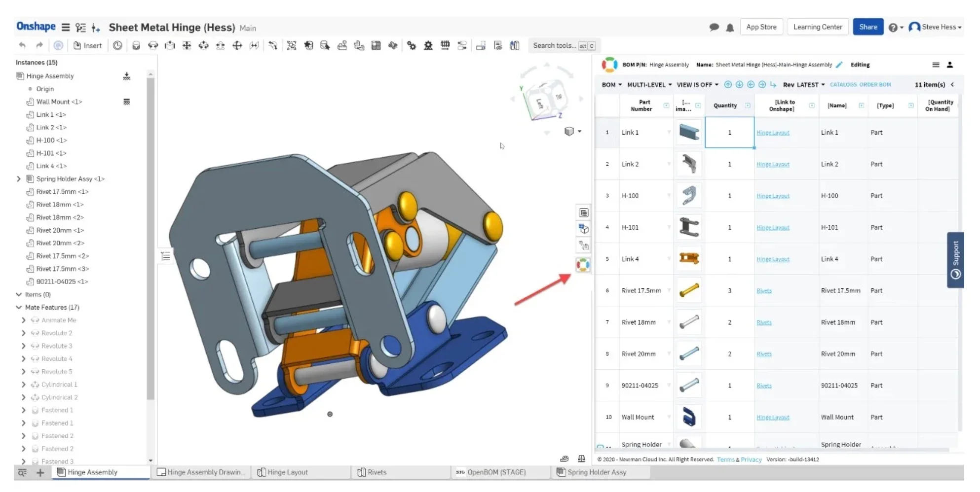
Task: Click the BOM move up arrow icon
Action: click(728, 85)
